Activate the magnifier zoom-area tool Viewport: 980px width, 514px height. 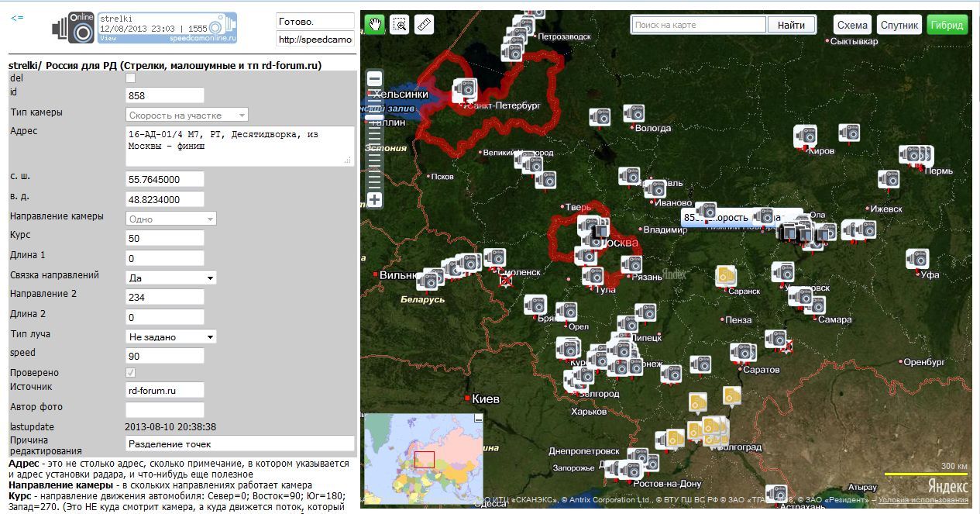[x=399, y=25]
